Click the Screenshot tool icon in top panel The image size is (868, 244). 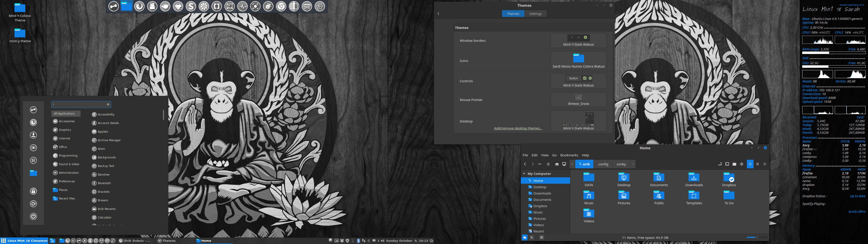point(255,7)
